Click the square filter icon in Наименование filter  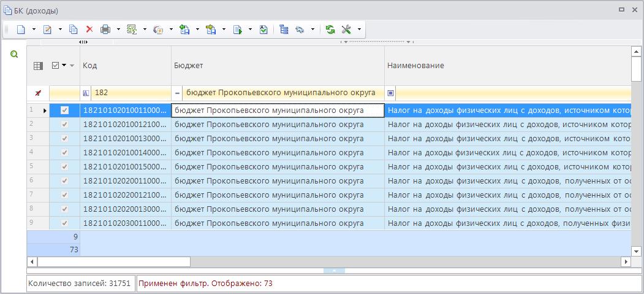click(x=390, y=93)
